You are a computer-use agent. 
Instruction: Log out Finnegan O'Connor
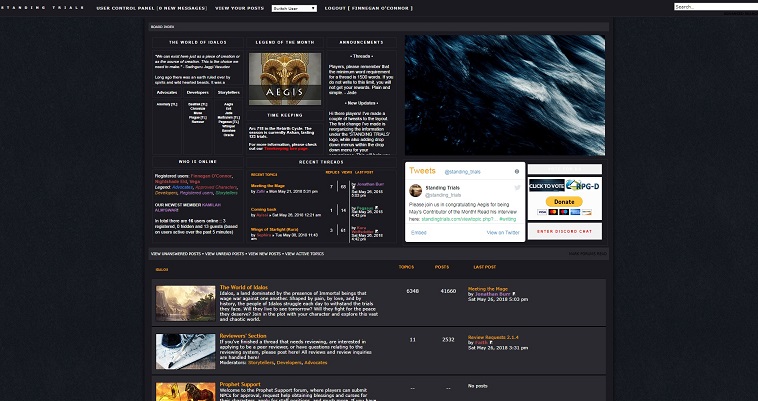(x=368, y=8)
